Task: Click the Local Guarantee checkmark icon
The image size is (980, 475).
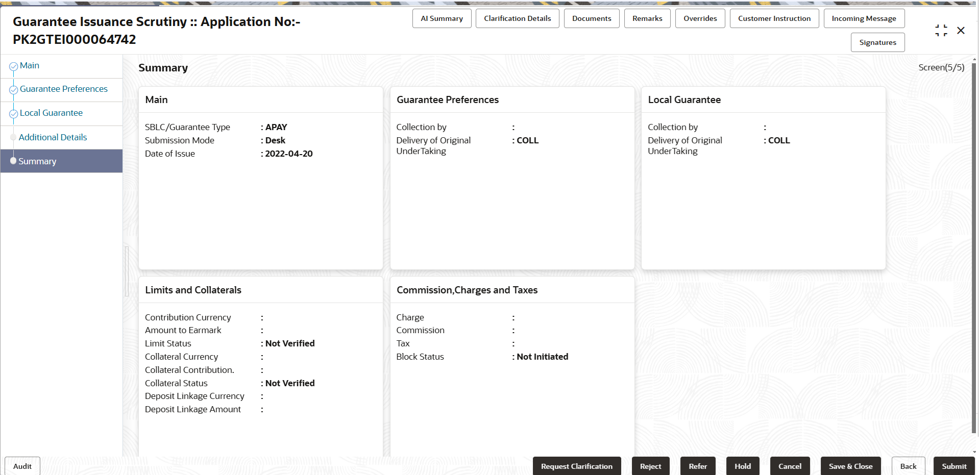Action: pyautogui.click(x=14, y=114)
